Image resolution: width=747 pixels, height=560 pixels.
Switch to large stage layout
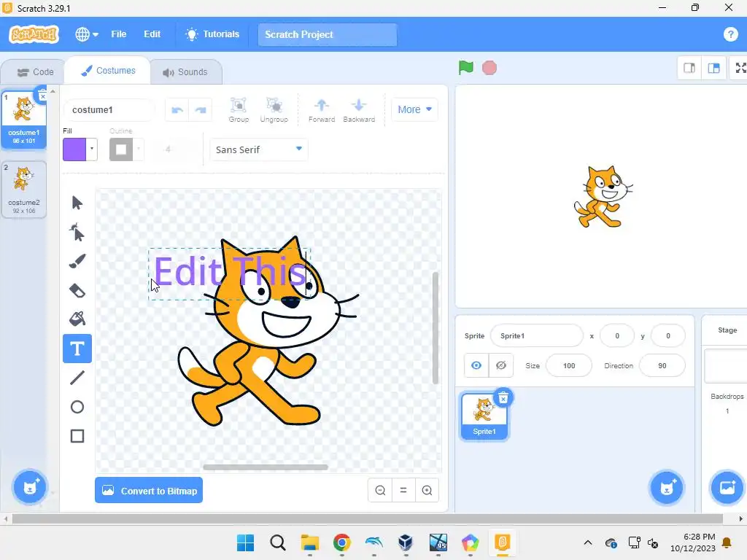713,68
